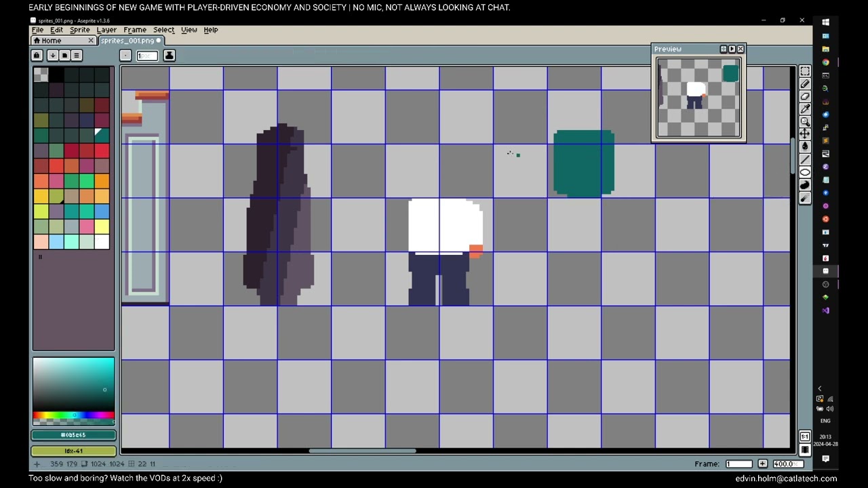Viewport: 868px width, 488px height.
Task: Select the Eraser tool
Action: [x=805, y=96]
